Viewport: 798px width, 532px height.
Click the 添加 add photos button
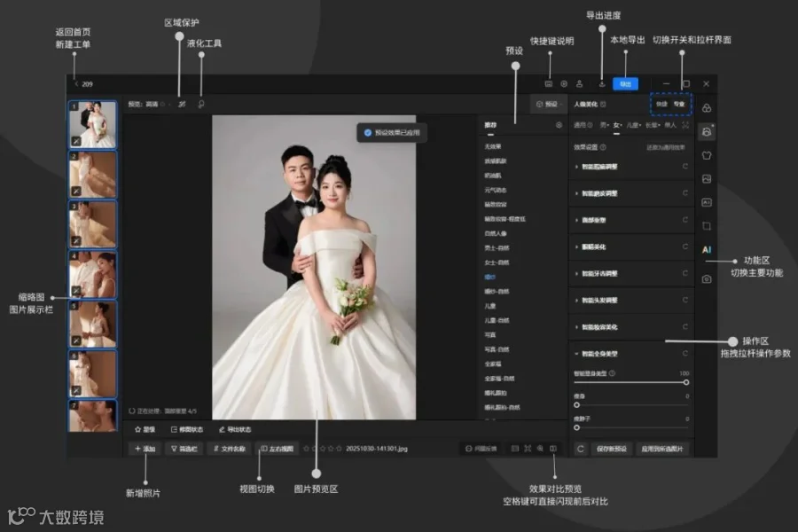click(x=145, y=449)
